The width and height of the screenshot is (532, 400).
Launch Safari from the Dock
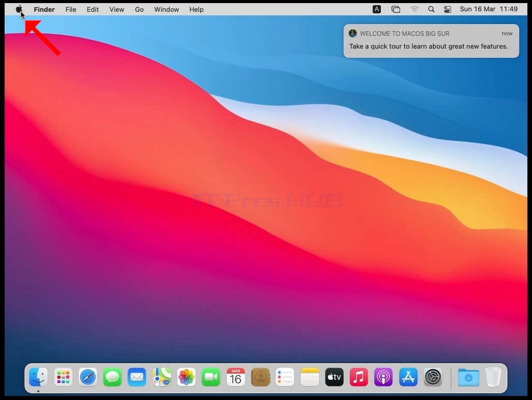88,377
